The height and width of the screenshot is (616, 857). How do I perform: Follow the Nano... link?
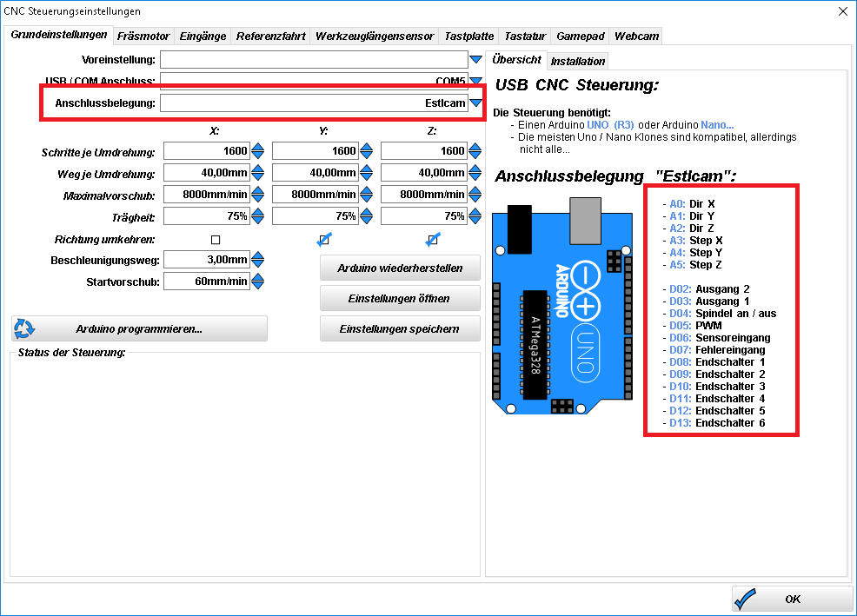[x=717, y=125]
